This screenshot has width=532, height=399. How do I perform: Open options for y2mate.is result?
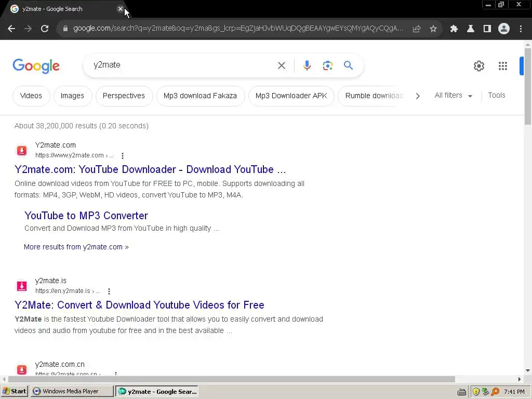[x=109, y=291]
